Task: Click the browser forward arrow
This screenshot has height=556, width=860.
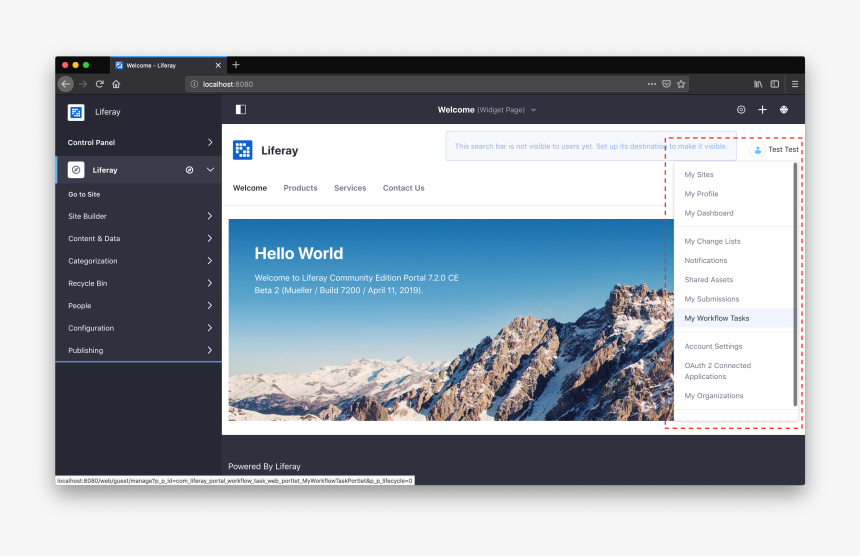Action: pyautogui.click(x=83, y=84)
